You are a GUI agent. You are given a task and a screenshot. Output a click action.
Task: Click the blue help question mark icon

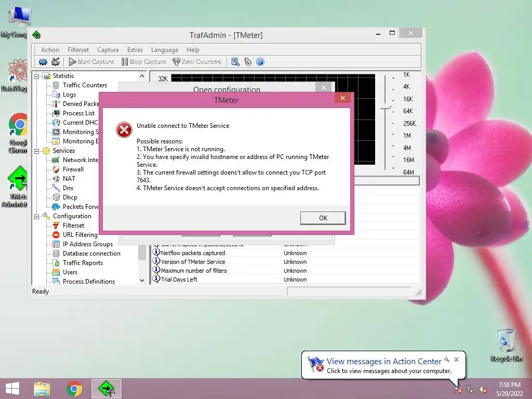(x=260, y=62)
